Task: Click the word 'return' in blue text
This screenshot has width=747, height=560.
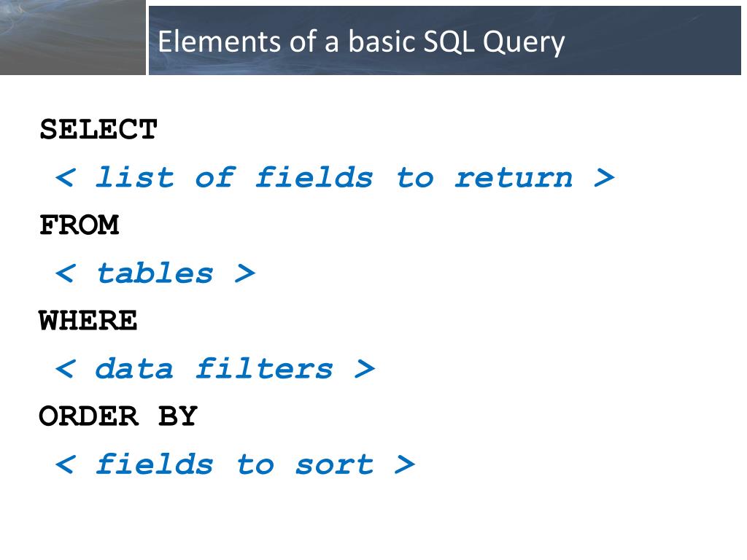Action: (x=514, y=179)
